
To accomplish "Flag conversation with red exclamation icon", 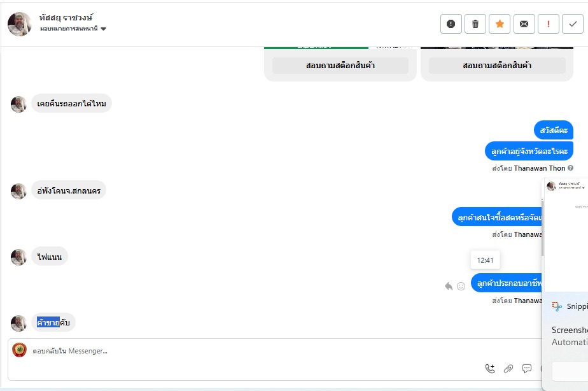I will coord(548,24).
